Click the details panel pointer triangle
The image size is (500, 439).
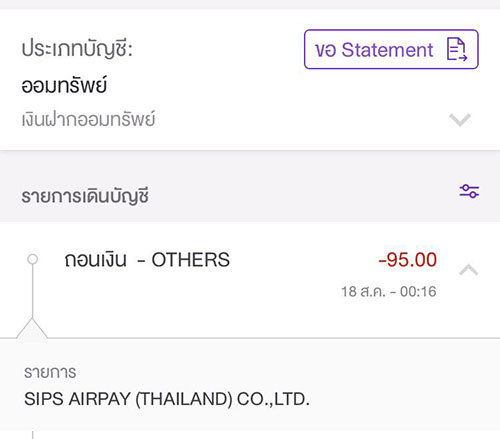(x=32, y=328)
